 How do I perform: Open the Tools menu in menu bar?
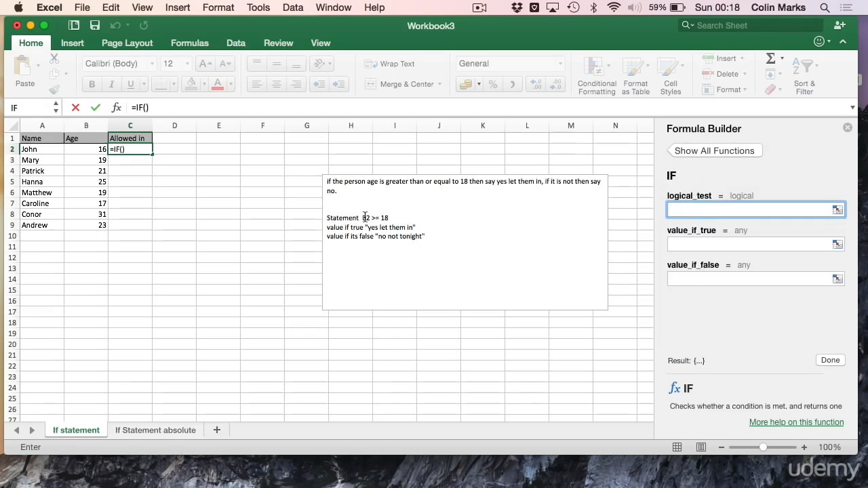click(x=258, y=7)
